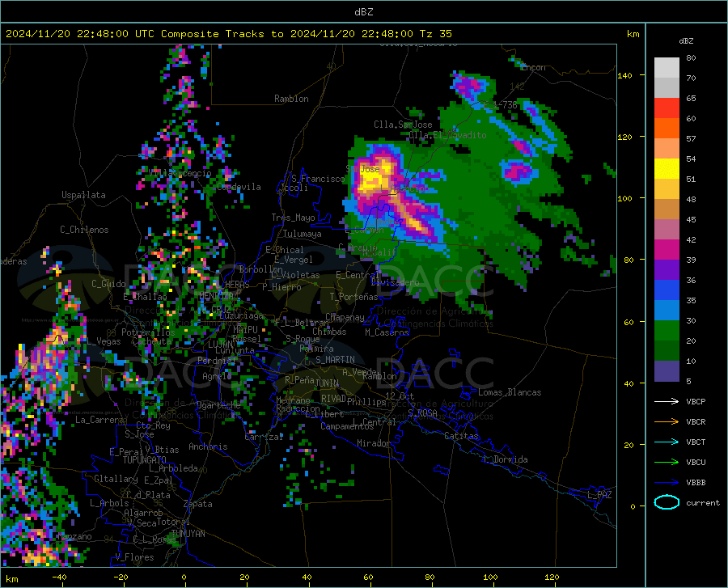Click the 'Encon' map label
728x588 pixels.
click(533, 67)
